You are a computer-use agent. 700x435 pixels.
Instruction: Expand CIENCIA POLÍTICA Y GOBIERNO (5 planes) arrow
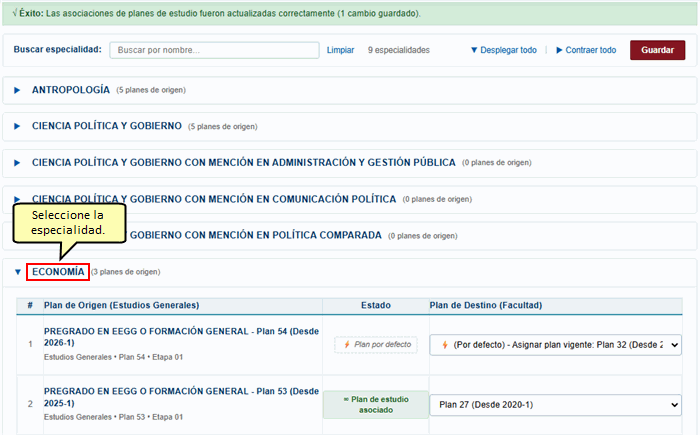(17, 126)
